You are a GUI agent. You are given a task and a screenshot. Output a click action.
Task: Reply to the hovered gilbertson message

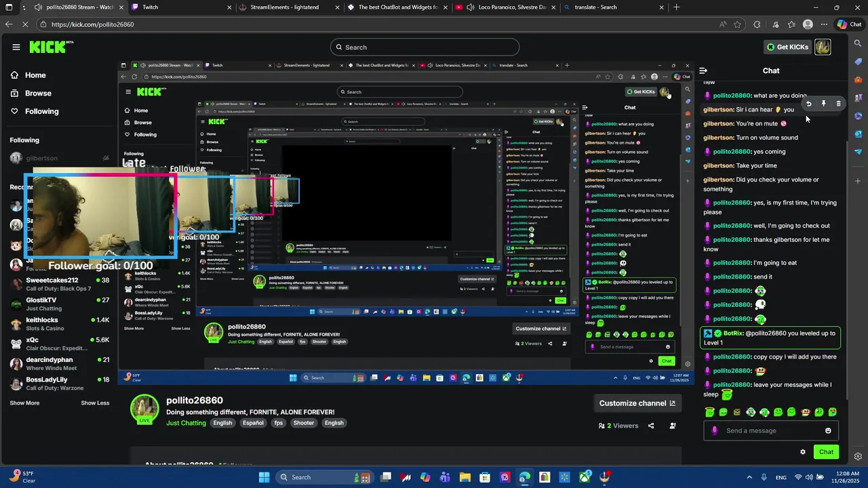809,104
